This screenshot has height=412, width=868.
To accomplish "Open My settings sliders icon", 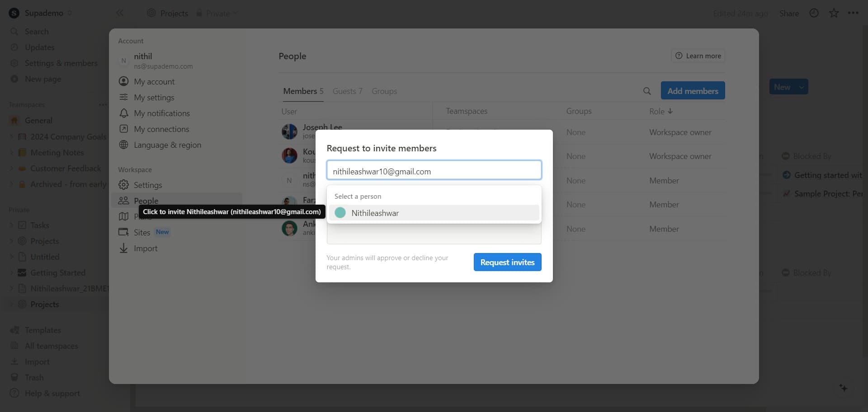I will 123,97.
